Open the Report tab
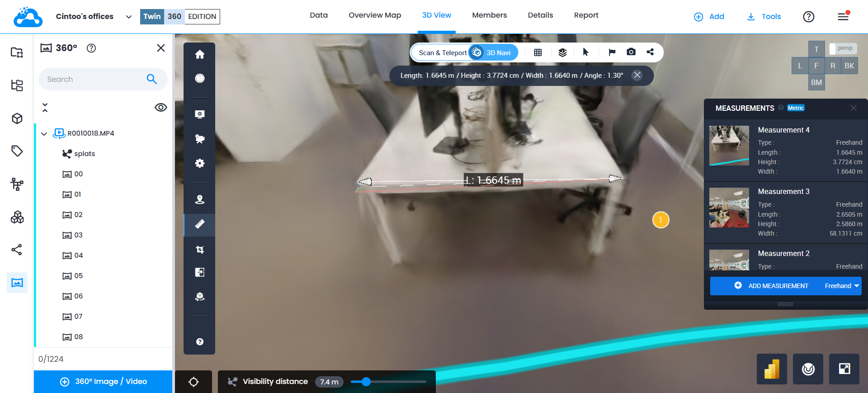 click(586, 15)
